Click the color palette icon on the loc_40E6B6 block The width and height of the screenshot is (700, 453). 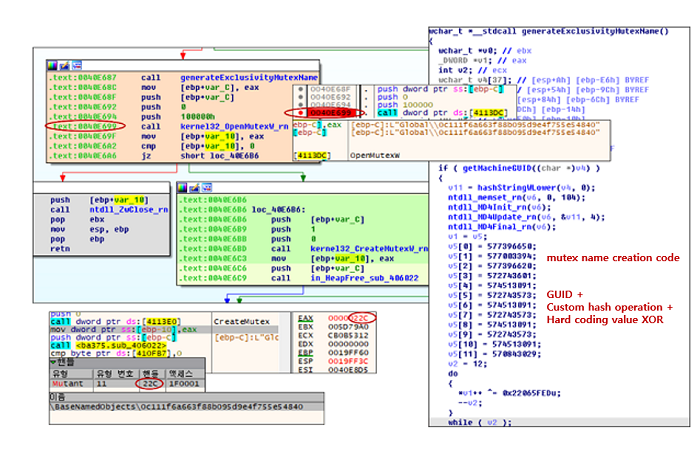pos(182,188)
